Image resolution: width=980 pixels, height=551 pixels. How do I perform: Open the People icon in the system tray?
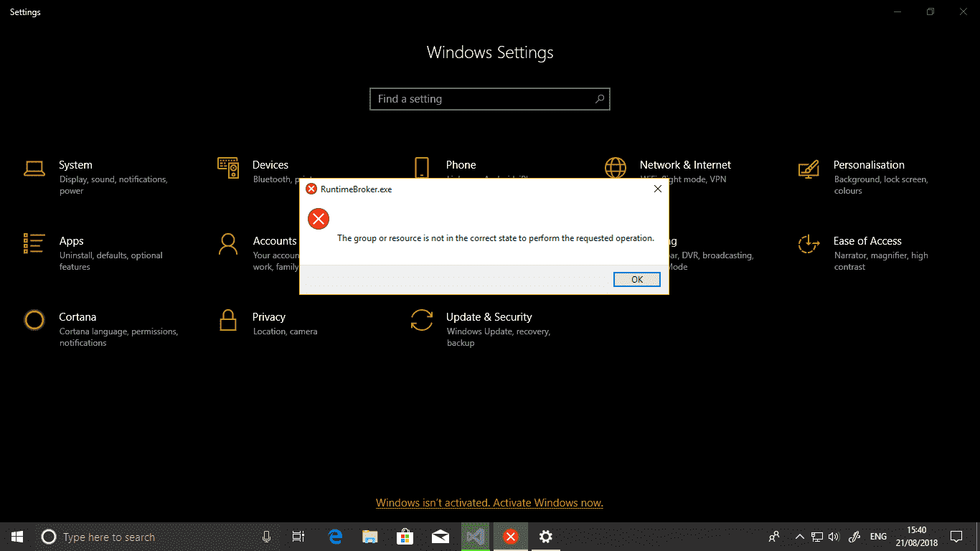click(x=774, y=537)
